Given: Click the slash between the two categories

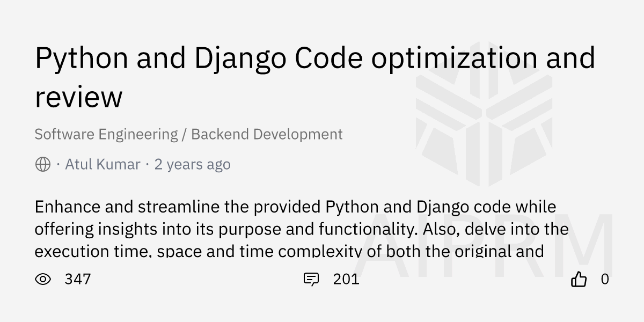Looking at the screenshot, I should pyautogui.click(x=185, y=134).
